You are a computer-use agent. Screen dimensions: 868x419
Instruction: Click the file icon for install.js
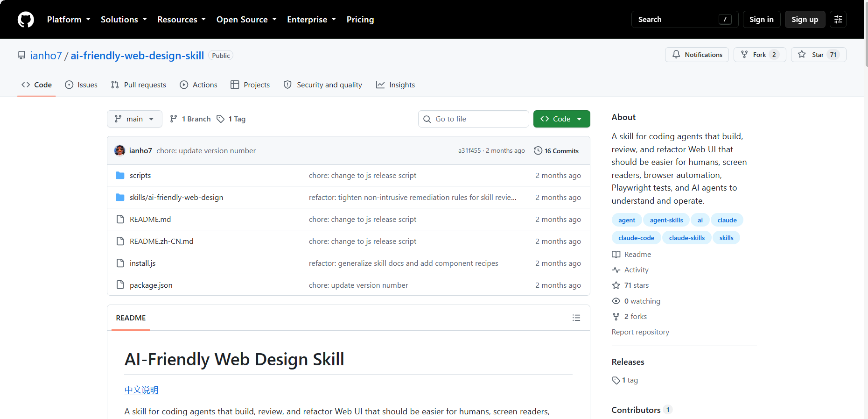[120, 263]
